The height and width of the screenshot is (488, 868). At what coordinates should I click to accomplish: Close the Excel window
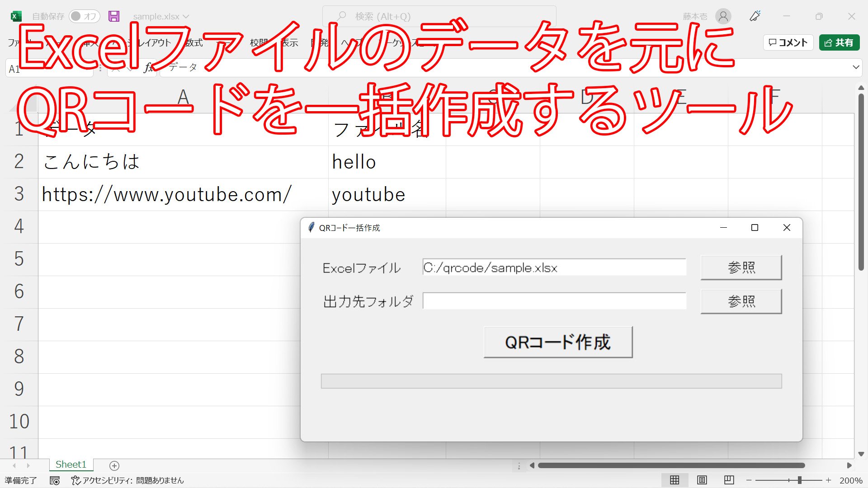pyautogui.click(x=852, y=16)
